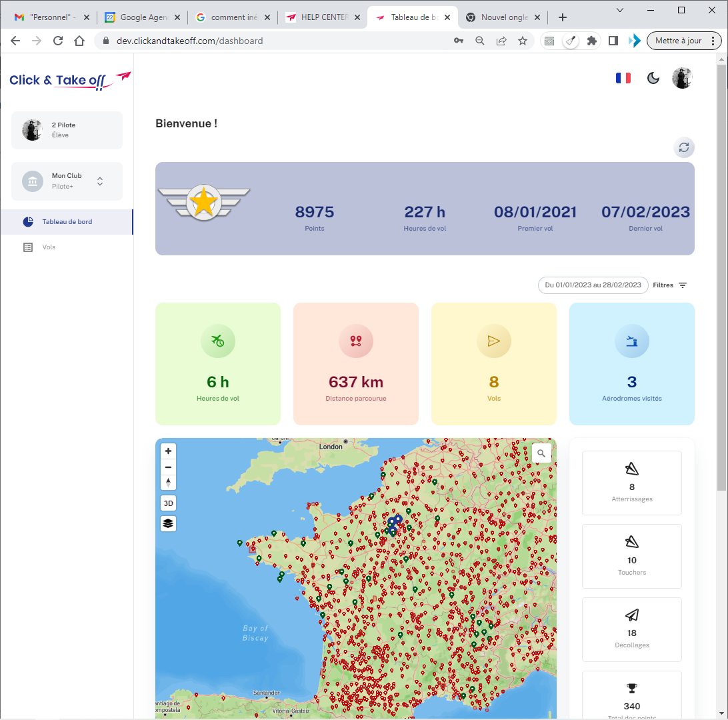Click the Mettre à jour button

click(683, 41)
